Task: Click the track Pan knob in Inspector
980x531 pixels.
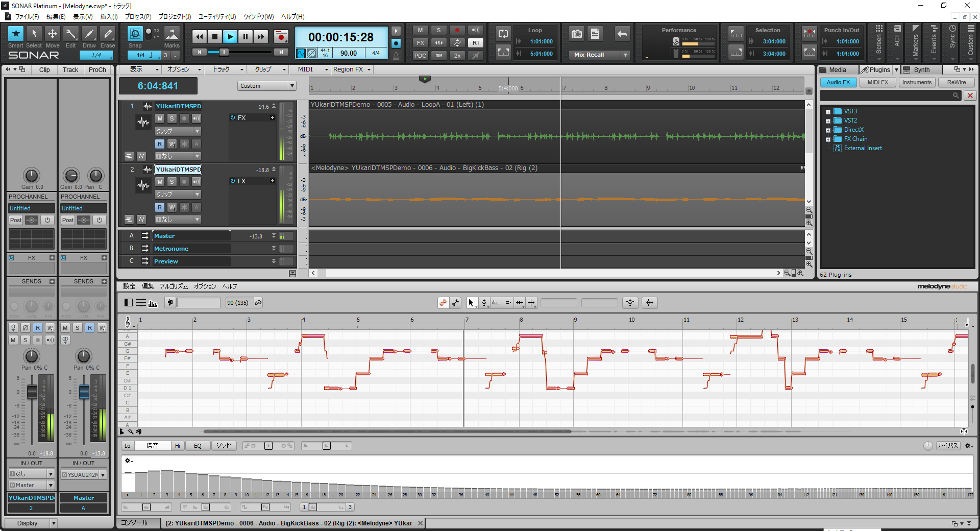Action: point(32,356)
